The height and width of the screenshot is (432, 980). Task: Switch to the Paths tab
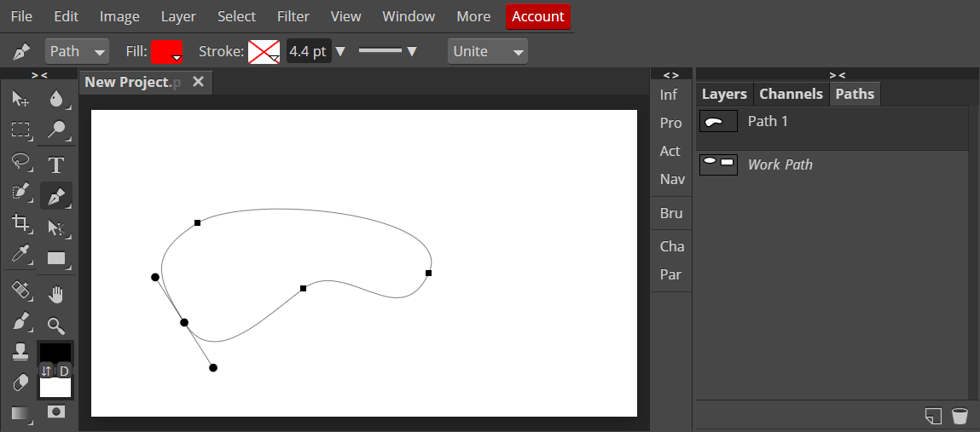click(855, 94)
